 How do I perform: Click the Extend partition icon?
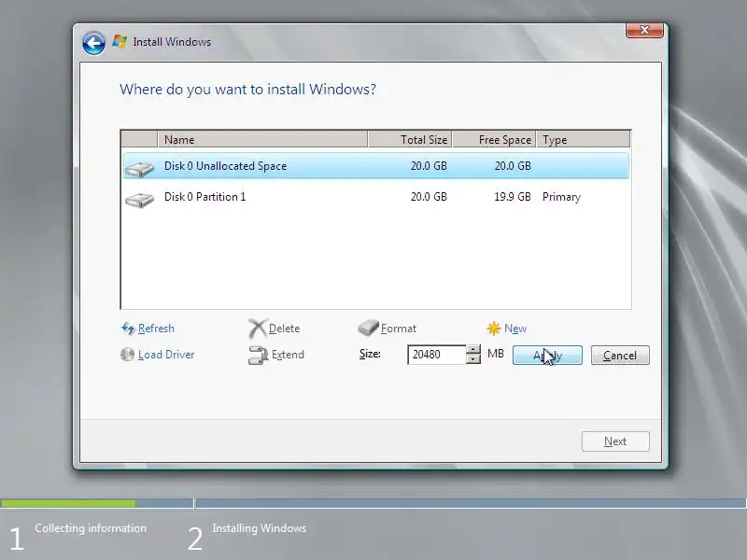pos(259,355)
